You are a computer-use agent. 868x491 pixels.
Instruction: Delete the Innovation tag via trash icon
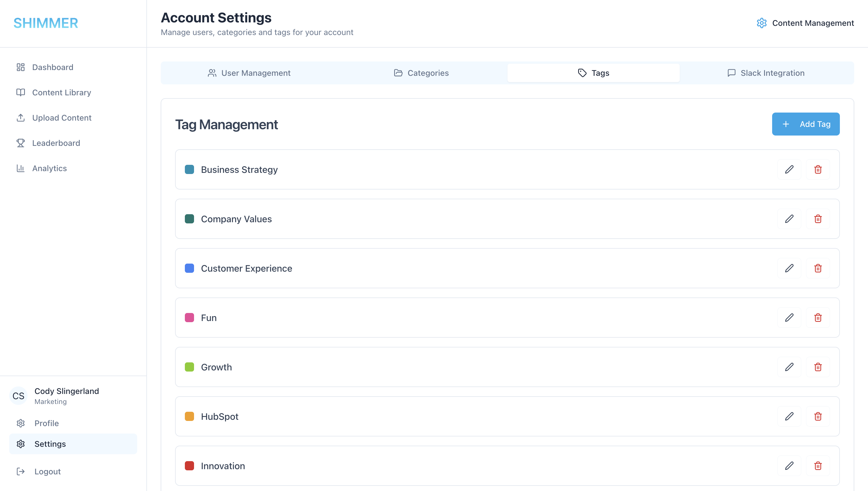click(818, 466)
